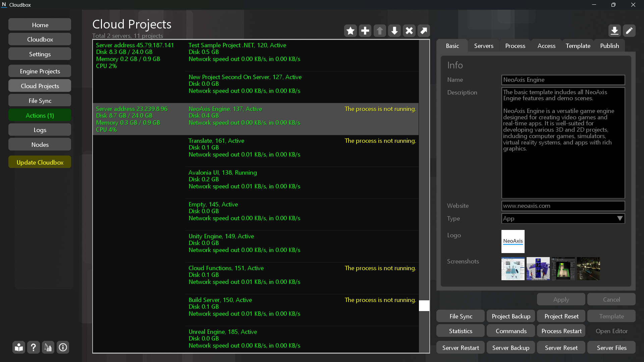Click the Project Reset button
Image resolution: width=644 pixels, height=362 pixels.
click(561, 316)
